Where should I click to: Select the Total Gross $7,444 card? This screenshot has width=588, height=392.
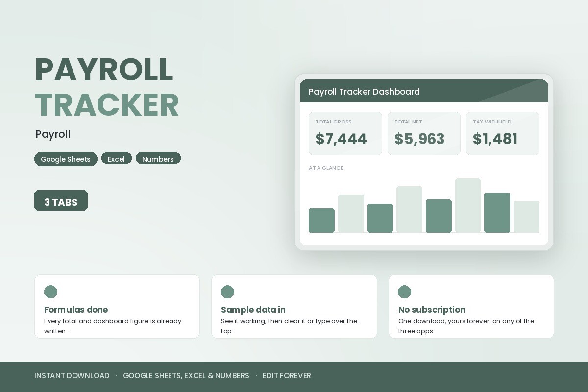345,133
